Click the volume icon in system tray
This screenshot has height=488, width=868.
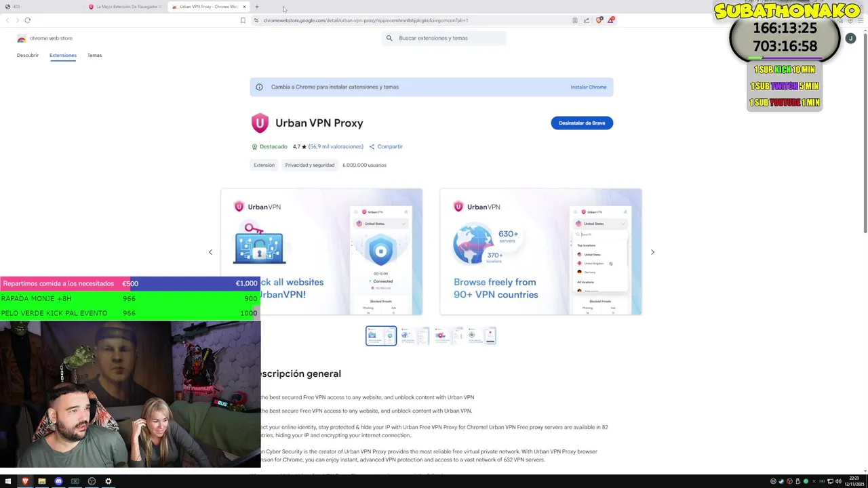(838, 481)
